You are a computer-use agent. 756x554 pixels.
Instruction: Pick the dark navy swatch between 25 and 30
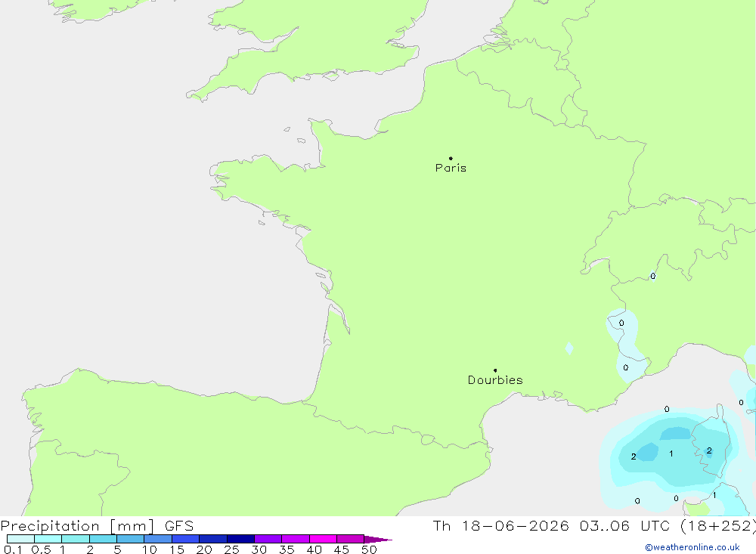pyautogui.click(x=240, y=539)
